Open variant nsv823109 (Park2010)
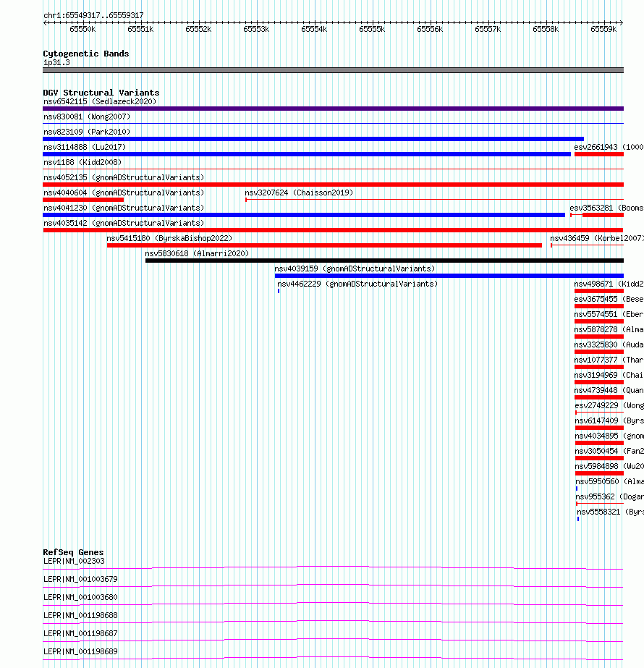The height and width of the screenshot is (668, 644). point(87,132)
